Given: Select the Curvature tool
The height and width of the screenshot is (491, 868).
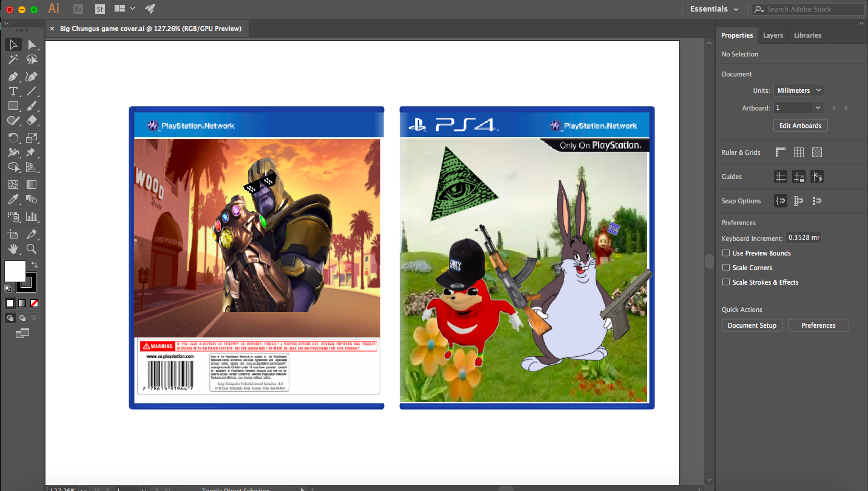Looking at the screenshot, I should point(32,76).
